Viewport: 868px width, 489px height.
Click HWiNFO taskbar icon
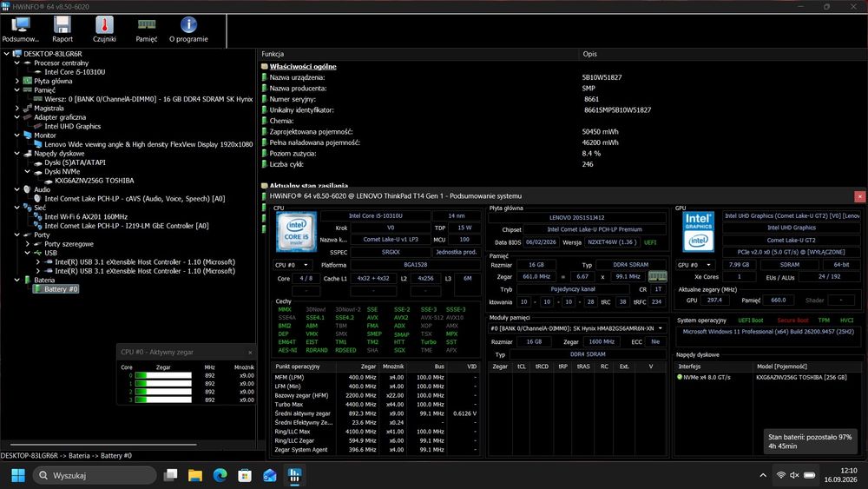tap(294, 476)
